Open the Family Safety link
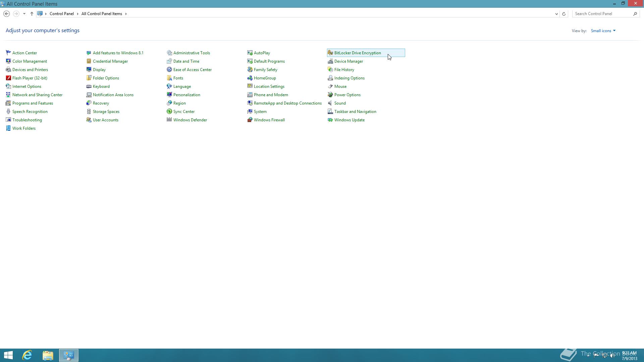Image resolution: width=644 pixels, height=362 pixels. click(266, 69)
